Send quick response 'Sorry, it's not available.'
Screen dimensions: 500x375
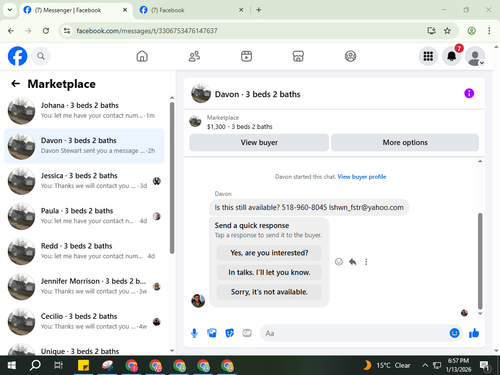click(x=269, y=292)
